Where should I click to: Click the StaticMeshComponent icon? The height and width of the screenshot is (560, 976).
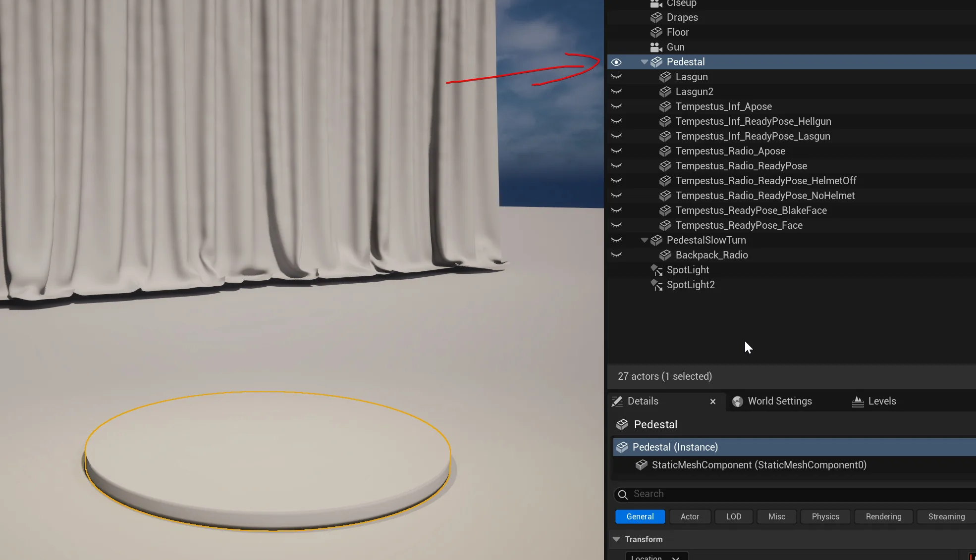[642, 465]
